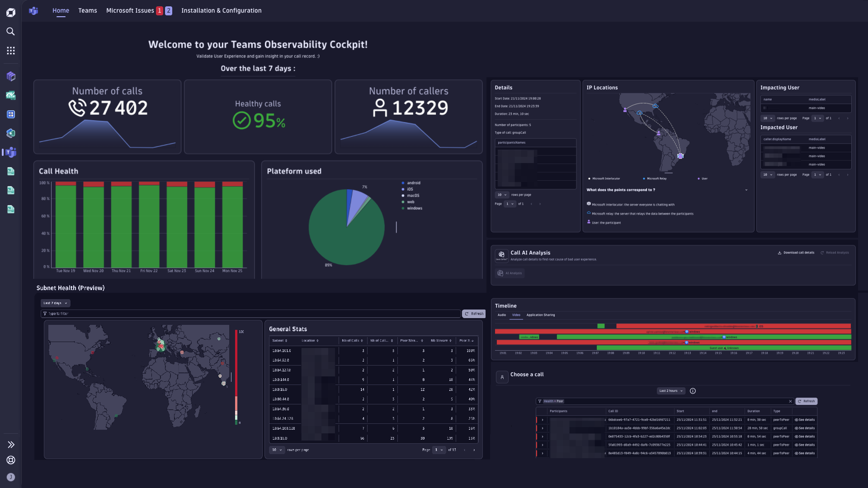
Task: Open the 'Last 7 days' time range dropdown
Action: tap(55, 303)
